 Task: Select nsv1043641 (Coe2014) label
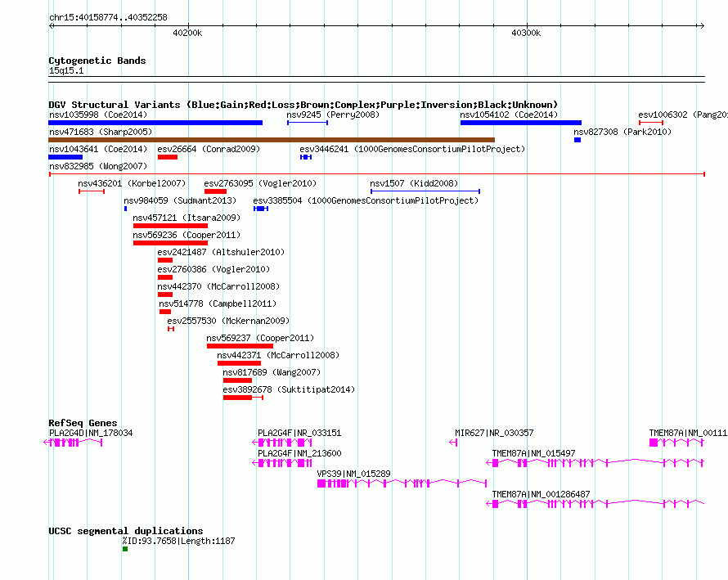(x=98, y=149)
